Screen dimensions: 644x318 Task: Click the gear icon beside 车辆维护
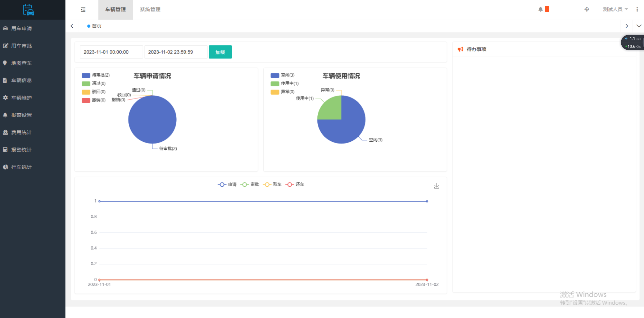pyautogui.click(x=5, y=97)
